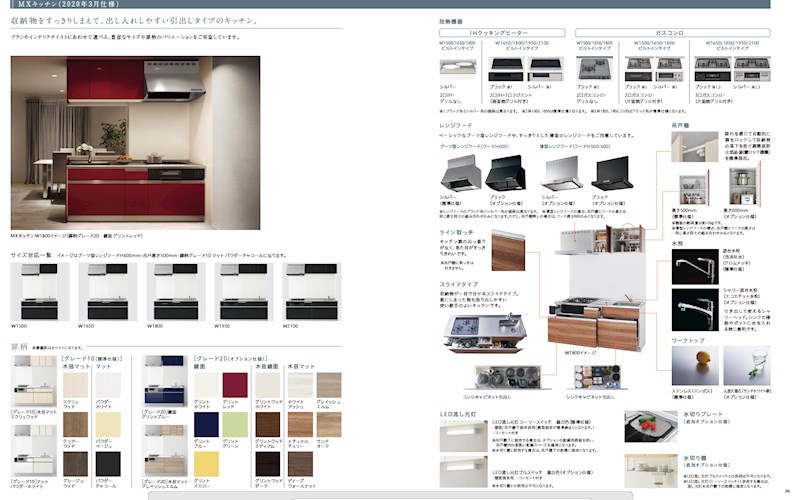Click the W1800 wood-grain kitchen image
The image size is (800, 500).
(x=599, y=287)
